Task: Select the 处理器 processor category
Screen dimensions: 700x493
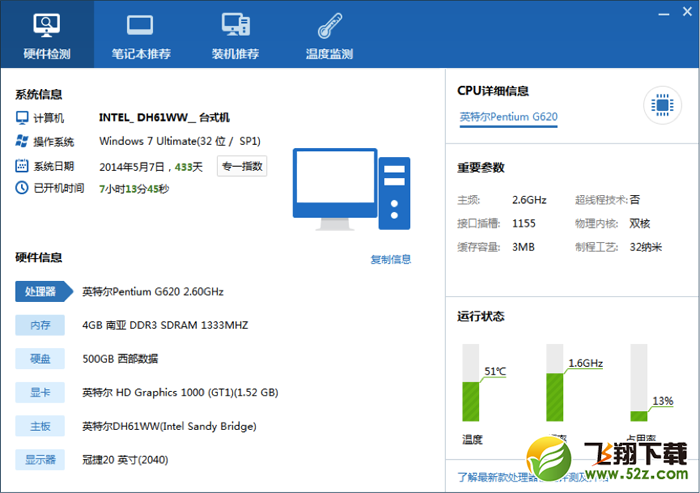Action: (x=44, y=292)
